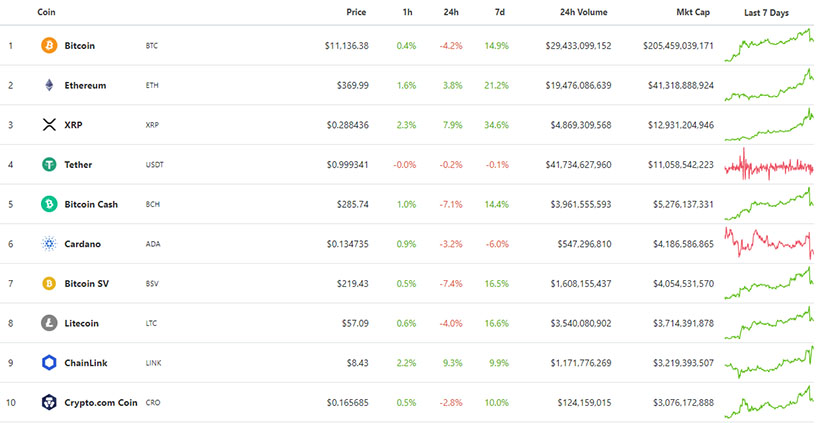Image resolution: width=820 pixels, height=423 pixels.
Task: Click the Bitcoin SV logo icon
Action: coord(48,283)
